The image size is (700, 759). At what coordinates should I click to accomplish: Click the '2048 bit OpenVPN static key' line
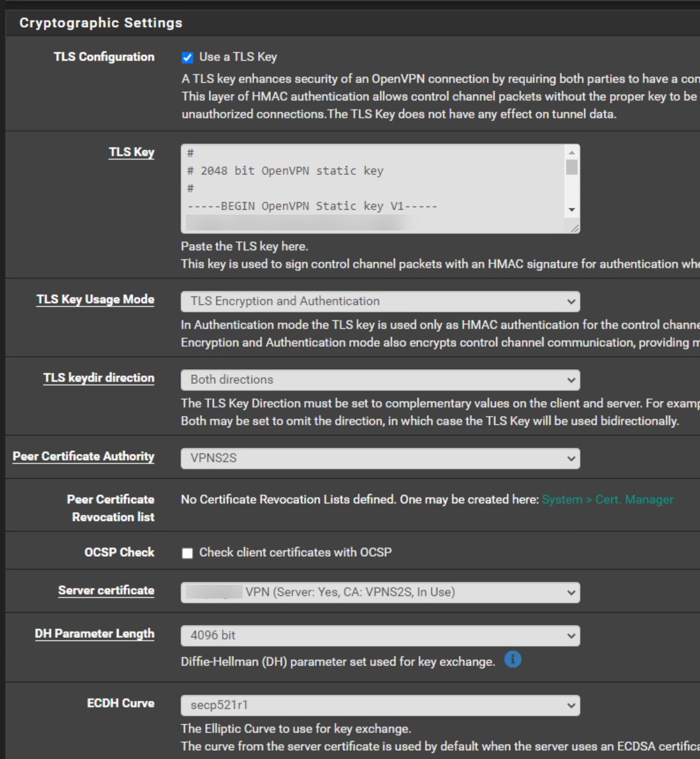(285, 171)
